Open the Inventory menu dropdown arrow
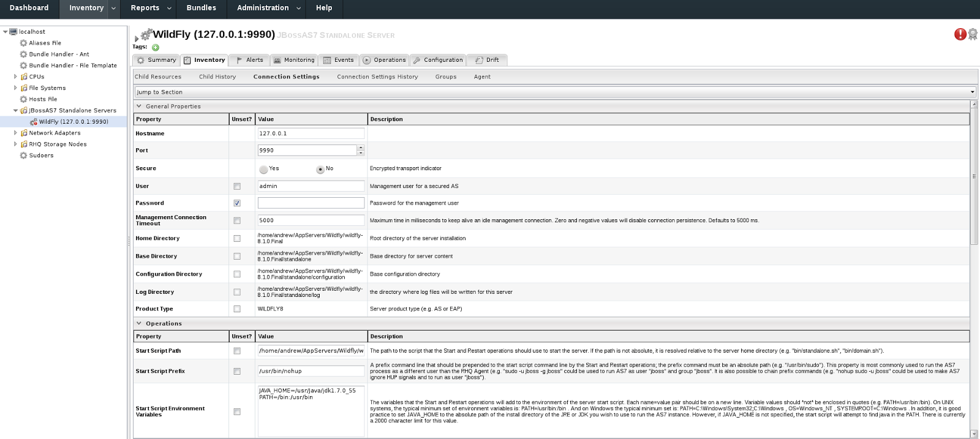Viewport: 980px width, 439px height. tap(113, 8)
